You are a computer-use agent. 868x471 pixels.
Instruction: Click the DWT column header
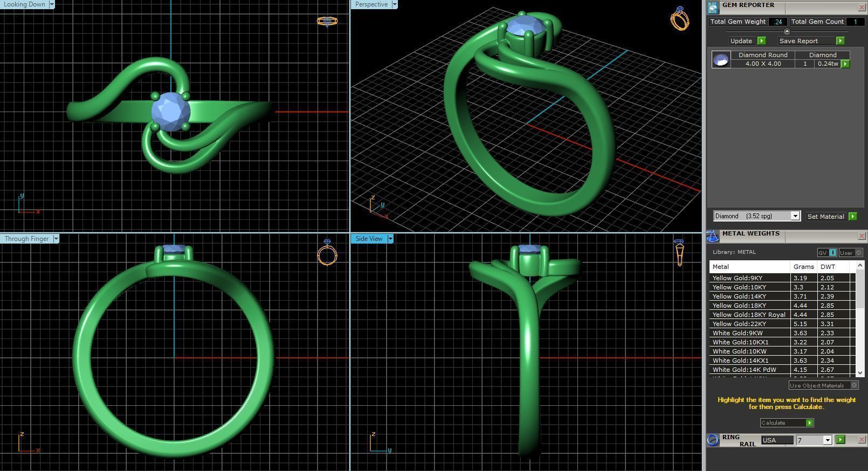[x=833, y=267]
